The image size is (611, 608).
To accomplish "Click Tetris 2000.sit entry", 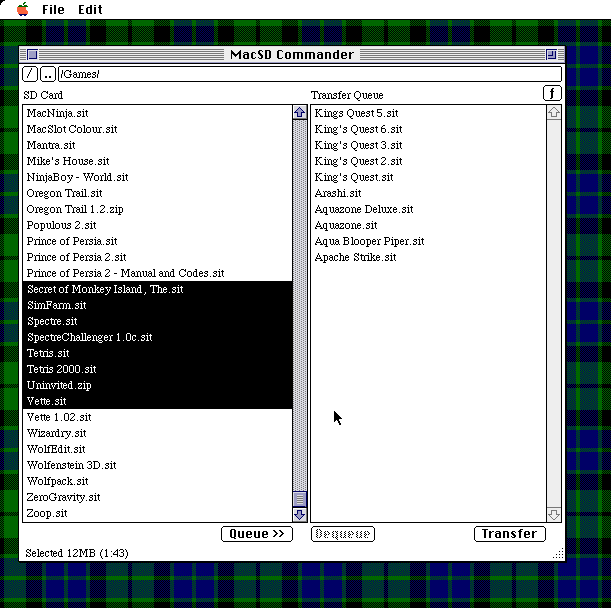I will tap(157, 369).
